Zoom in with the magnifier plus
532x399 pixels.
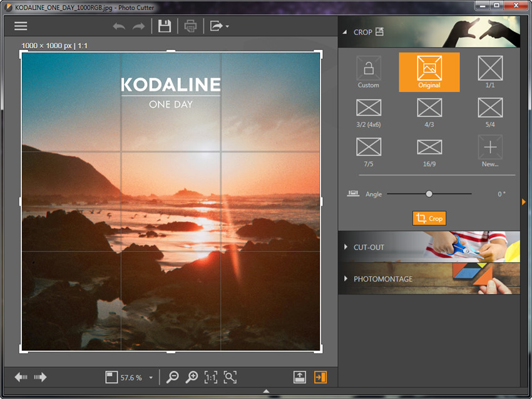pyautogui.click(x=192, y=377)
